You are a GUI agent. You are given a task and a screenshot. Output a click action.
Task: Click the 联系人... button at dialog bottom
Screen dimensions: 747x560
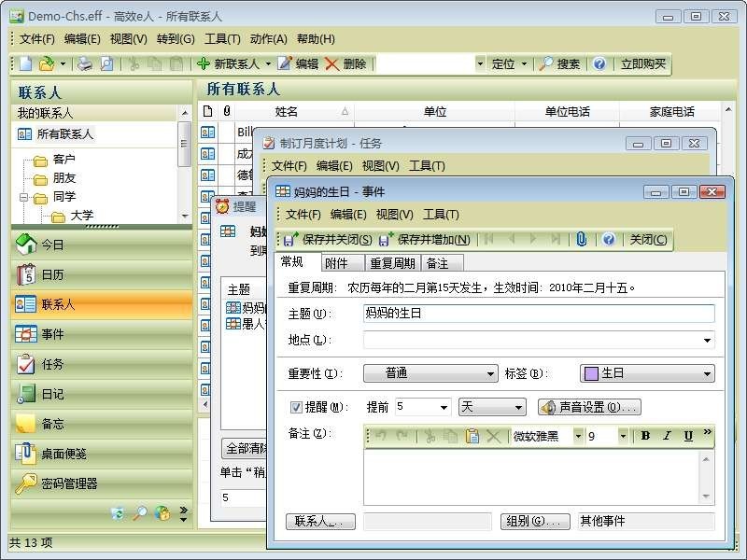[x=320, y=521]
